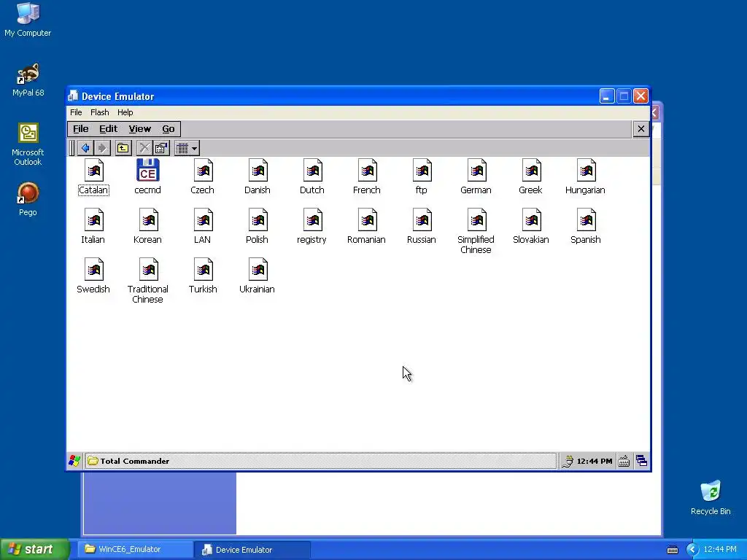
Task: Click the forward arrow toolbar button
Action: coord(102,148)
